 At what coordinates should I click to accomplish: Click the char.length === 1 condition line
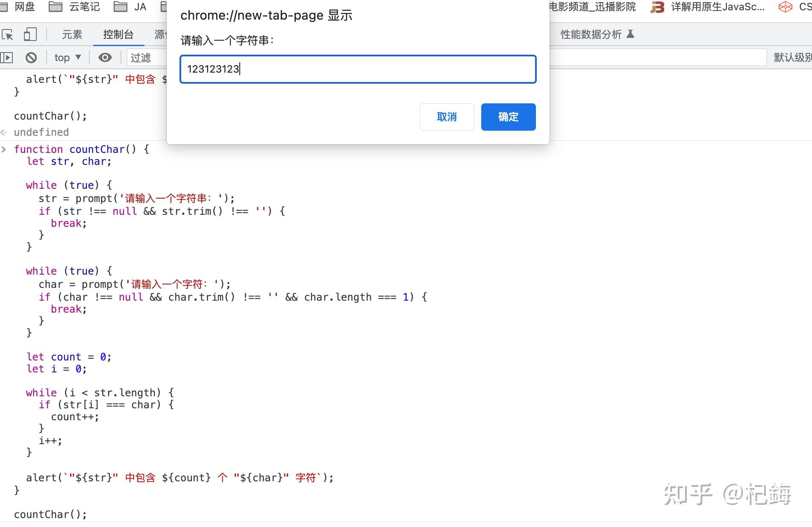[x=233, y=297]
